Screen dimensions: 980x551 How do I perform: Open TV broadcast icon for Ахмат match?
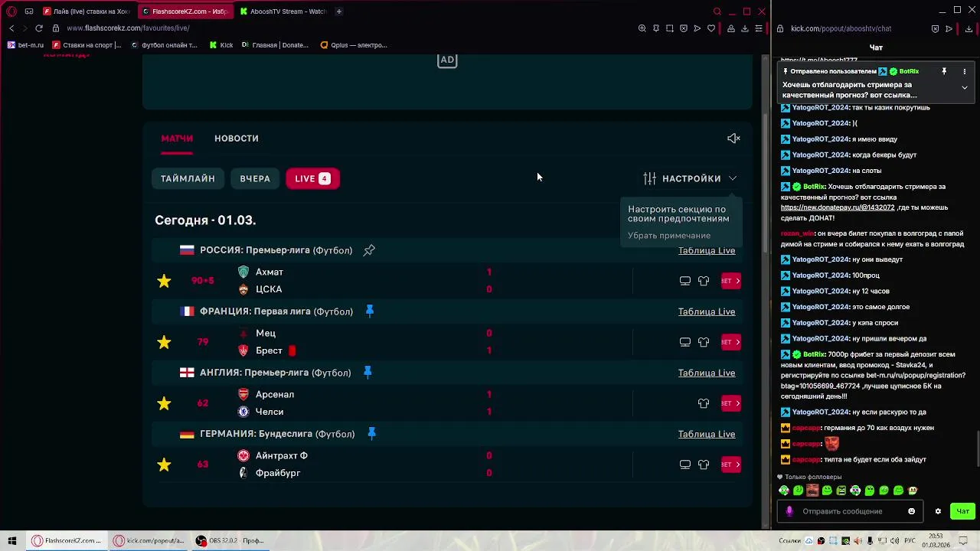click(685, 281)
